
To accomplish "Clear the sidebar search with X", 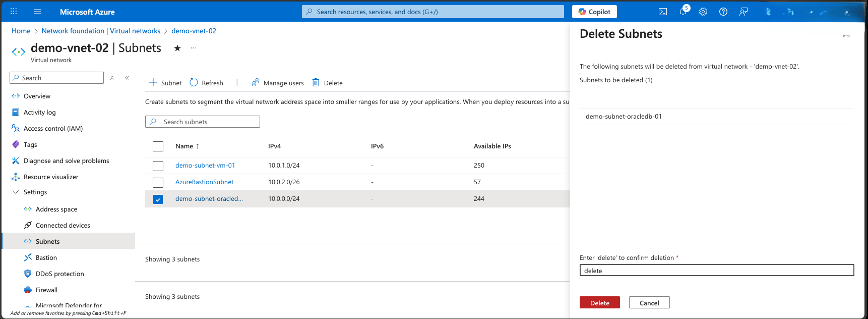I will [x=112, y=78].
